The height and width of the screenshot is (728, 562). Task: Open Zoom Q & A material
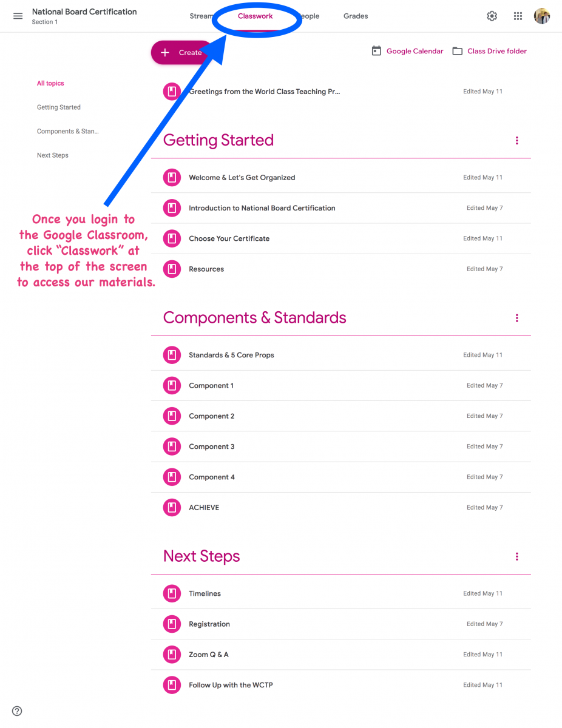tap(341, 655)
